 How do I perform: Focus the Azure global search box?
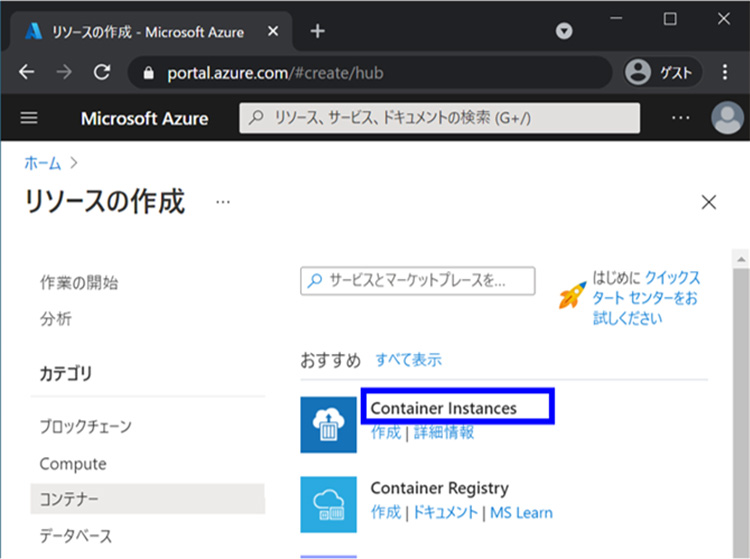[440, 118]
